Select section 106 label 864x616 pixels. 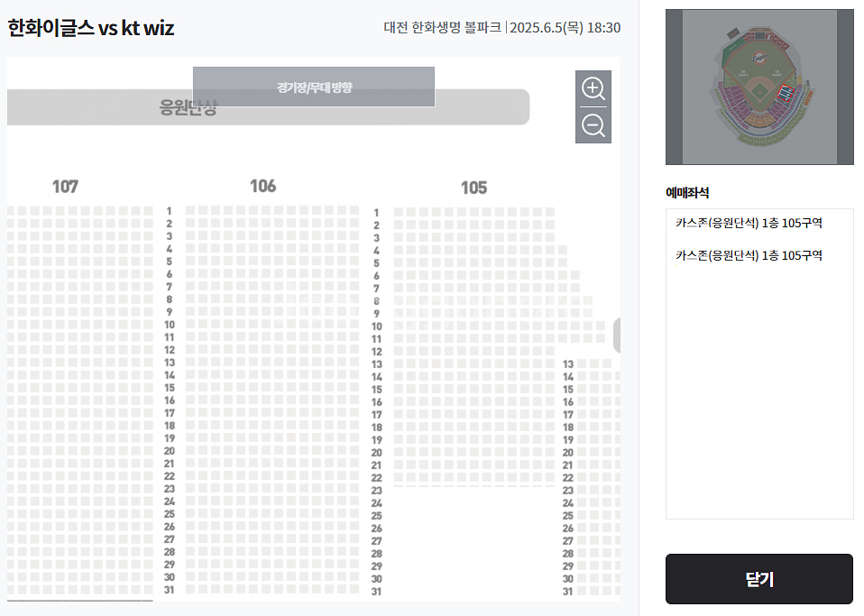pyautogui.click(x=262, y=186)
